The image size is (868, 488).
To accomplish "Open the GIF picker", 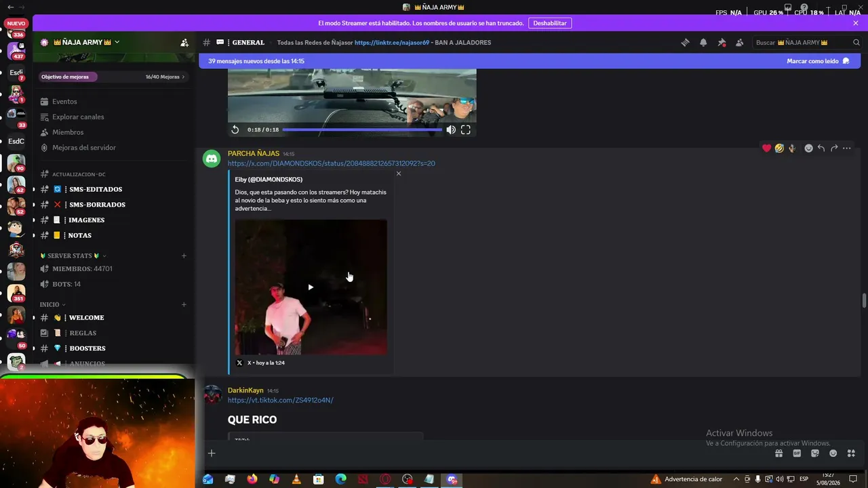I will point(797,453).
